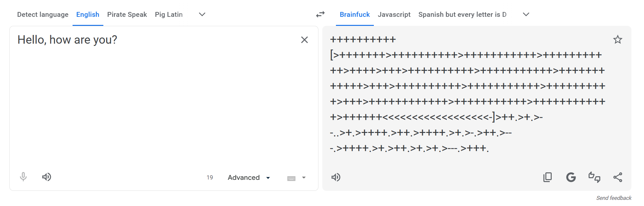This screenshot has height=206, width=644.
Task: Click the microphone icon to speak input
Action: pyautogui.click(x=23, y=177)
